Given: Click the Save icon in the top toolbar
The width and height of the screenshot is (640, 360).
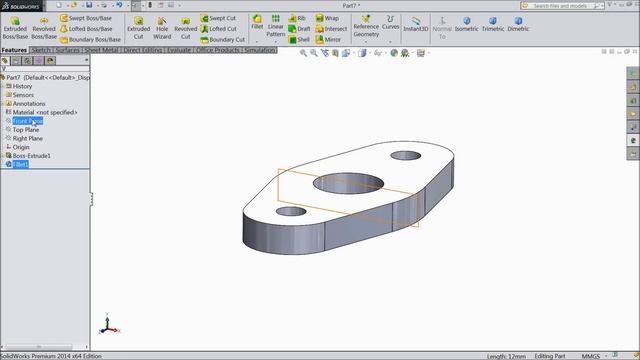Looking at the screenshot, I should (x=89, y=5).
